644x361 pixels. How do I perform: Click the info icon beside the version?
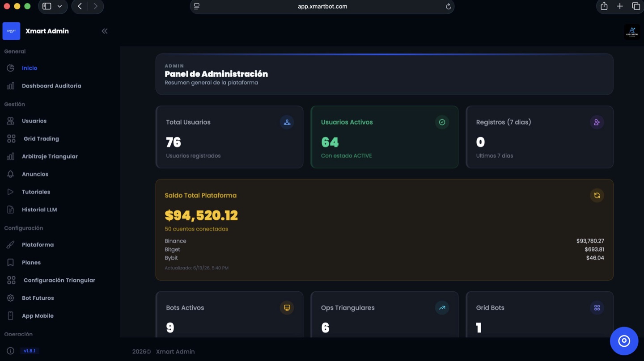click(10, 351)
